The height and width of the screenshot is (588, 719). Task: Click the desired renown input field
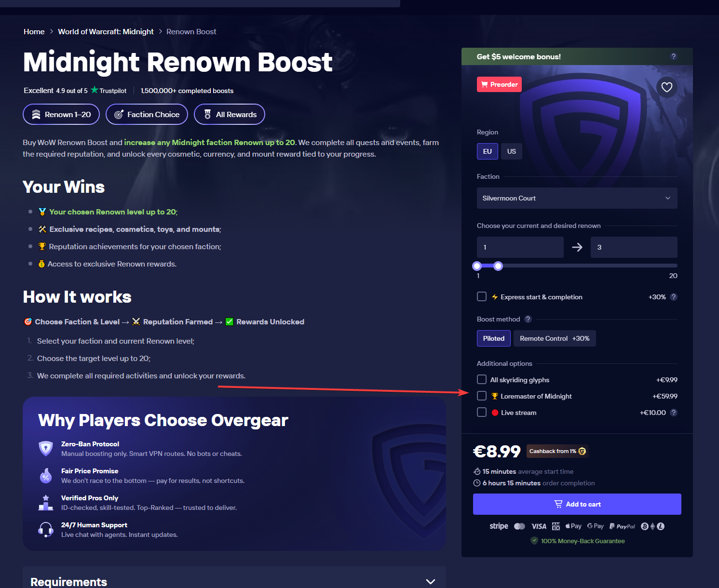(x=634, y=247)
